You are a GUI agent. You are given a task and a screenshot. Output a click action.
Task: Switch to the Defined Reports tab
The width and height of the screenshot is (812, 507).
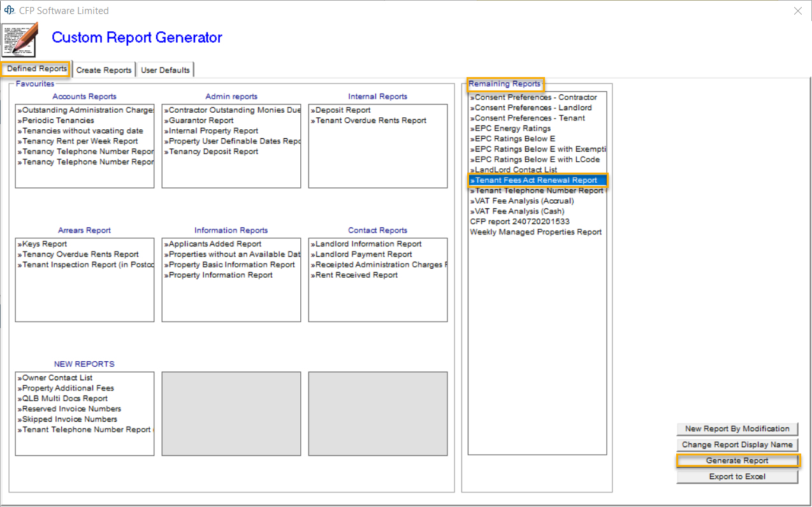(37, 69)
